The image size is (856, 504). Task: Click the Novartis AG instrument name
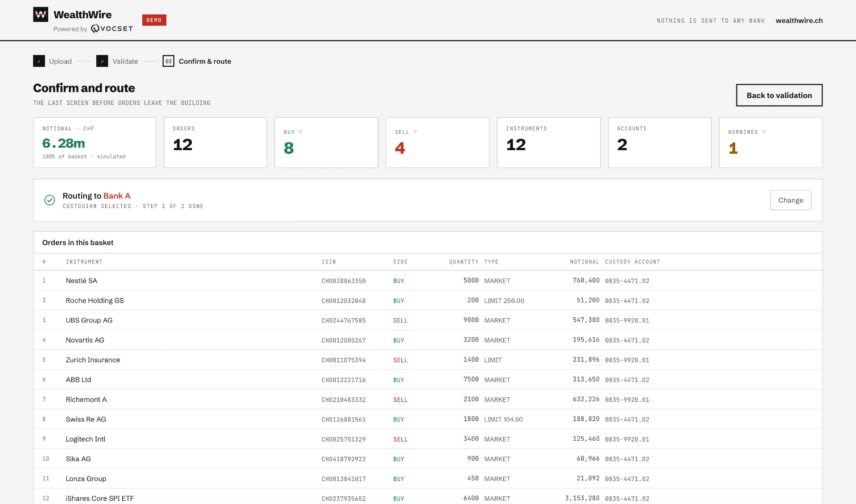point(85,340)
